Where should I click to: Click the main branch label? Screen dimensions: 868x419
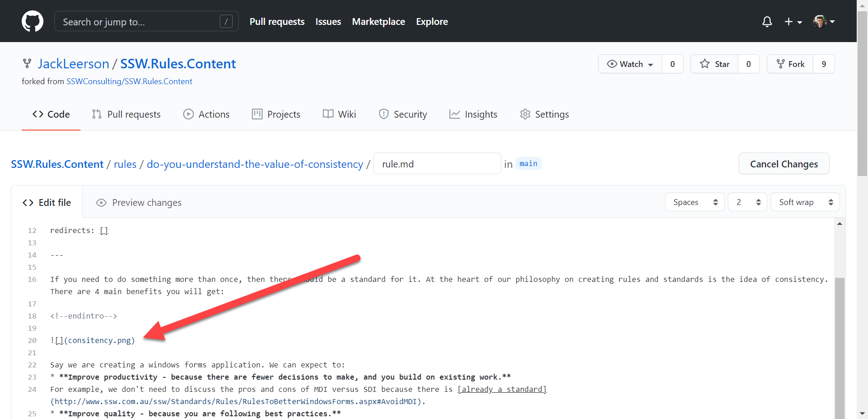(x=528, y=163)
